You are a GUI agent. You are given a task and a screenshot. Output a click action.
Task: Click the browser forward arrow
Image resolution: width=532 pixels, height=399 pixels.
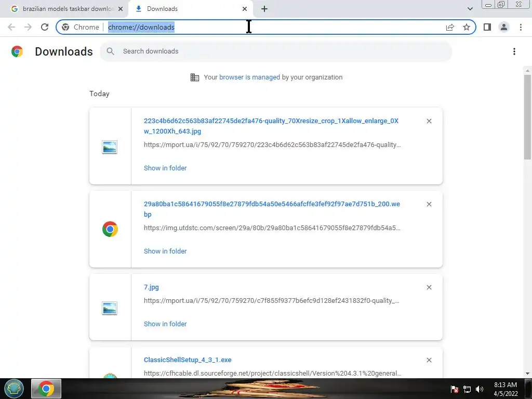(x=28, y=27)
